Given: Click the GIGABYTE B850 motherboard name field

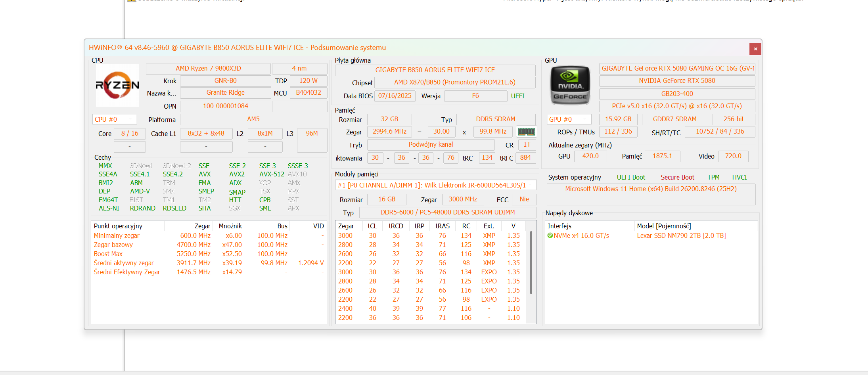Looking at the screenshot, I should (x=435, y=70).
